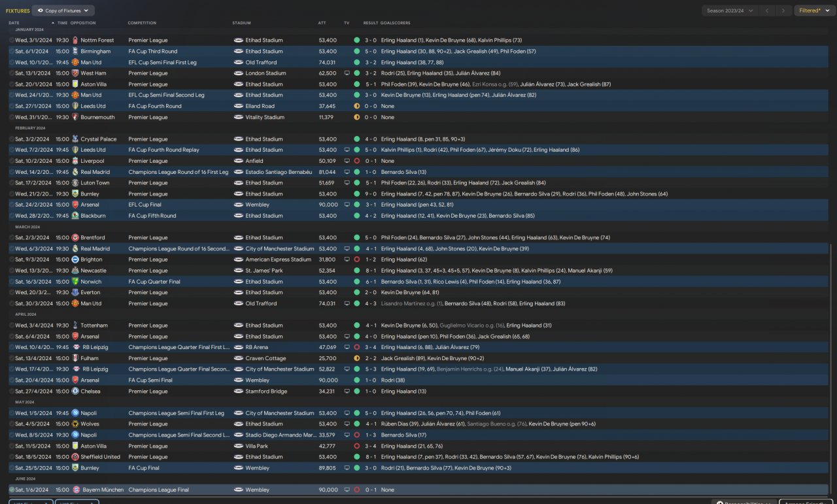837x504 pixels.
Task: Go to the next season arrow
Action: pyautogui.click(x=784, y=11)
